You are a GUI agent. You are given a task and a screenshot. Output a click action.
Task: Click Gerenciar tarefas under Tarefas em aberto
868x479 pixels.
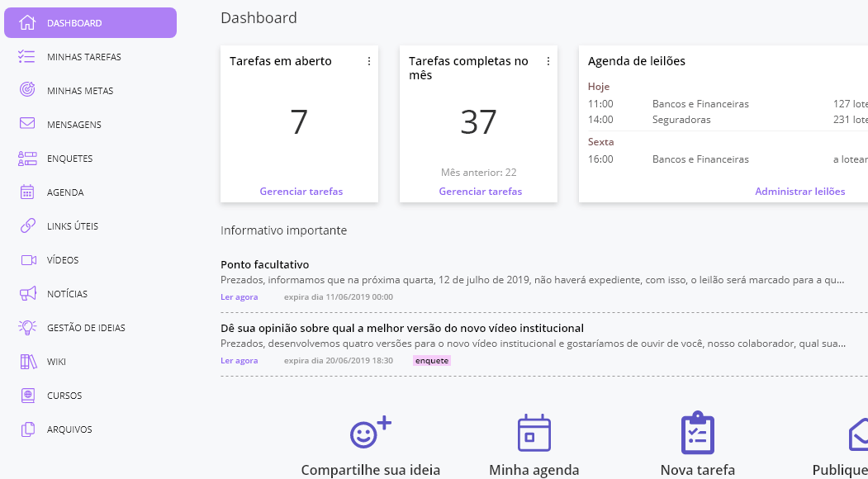pos(301,191)
